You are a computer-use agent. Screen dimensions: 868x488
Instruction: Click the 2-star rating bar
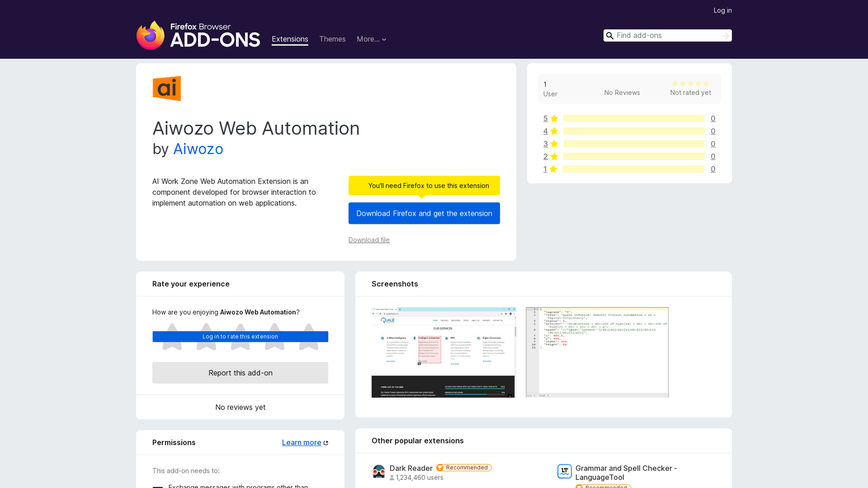click(634, 157)
